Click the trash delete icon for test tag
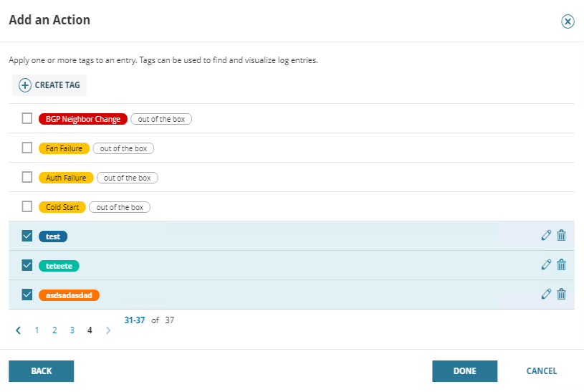 click(562, 235)
